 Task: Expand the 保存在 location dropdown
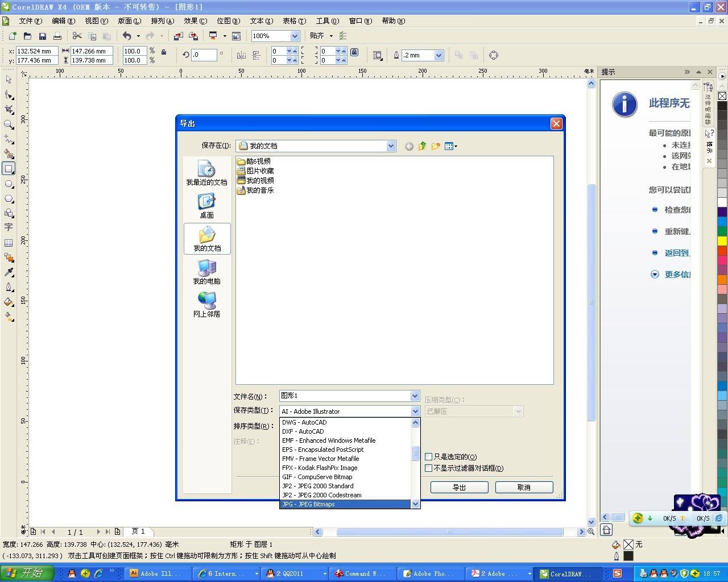(x=391, y=146)
